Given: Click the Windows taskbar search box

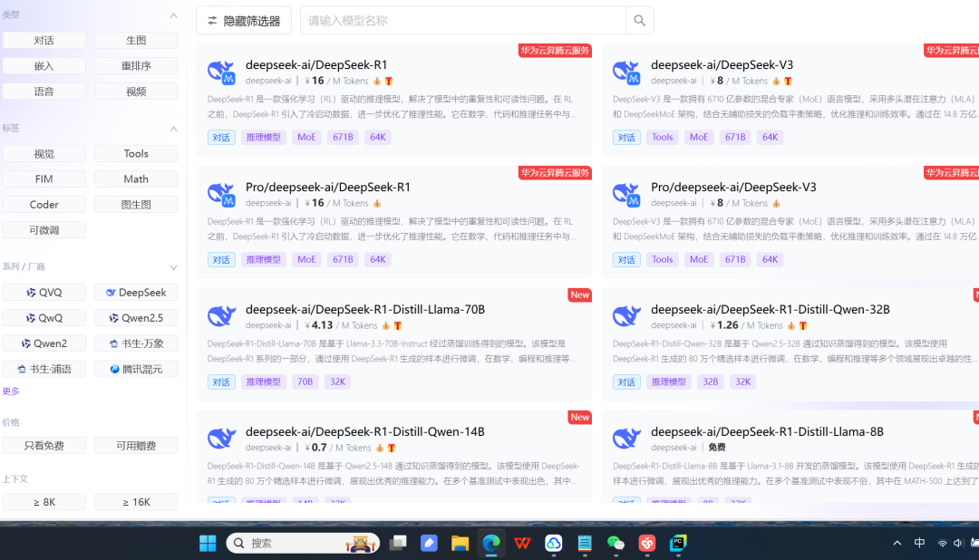Looking at the screenshot, I should click(x=303, y=543).
